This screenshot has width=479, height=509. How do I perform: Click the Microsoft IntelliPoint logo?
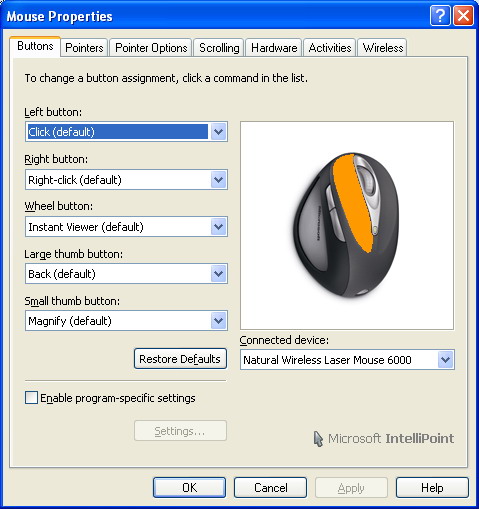[384, 439]
